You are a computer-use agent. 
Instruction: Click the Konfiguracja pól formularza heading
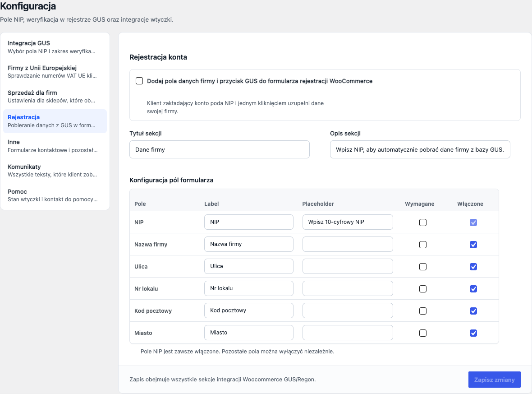pyautogui.click(x=171, y=180)
